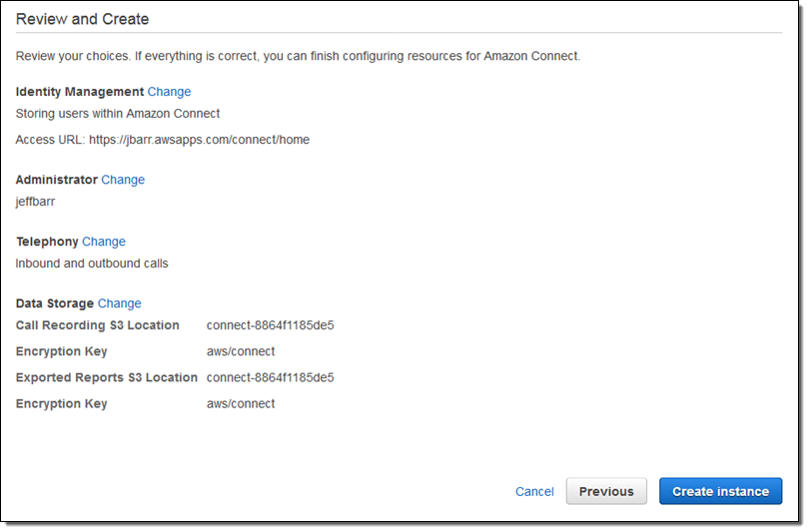
Task: Open the Administrator Change link
Action: [123, 180]
